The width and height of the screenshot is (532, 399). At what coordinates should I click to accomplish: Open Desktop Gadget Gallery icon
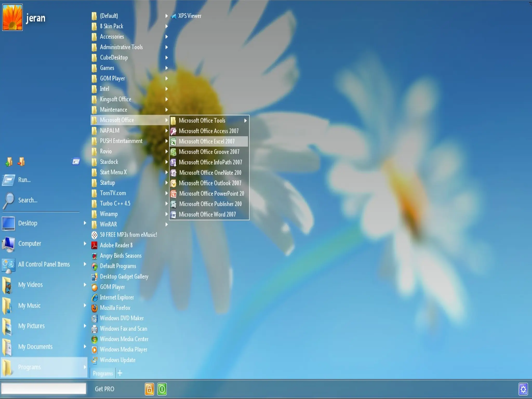point(95,277)
